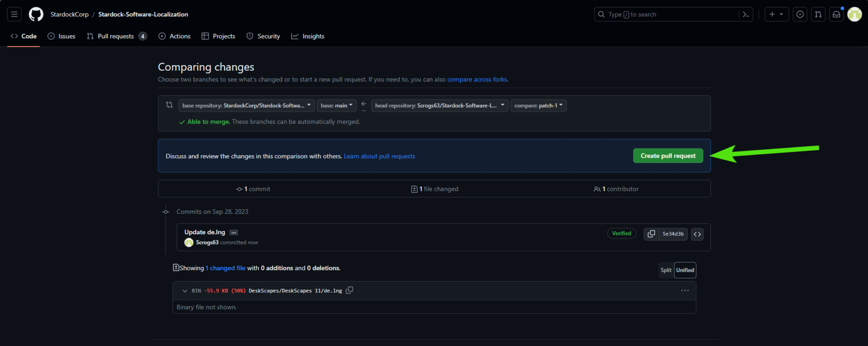Open the file options three-dot menu
The width and height of the screenshot is (868, 346).
click(x=685, y=291)
